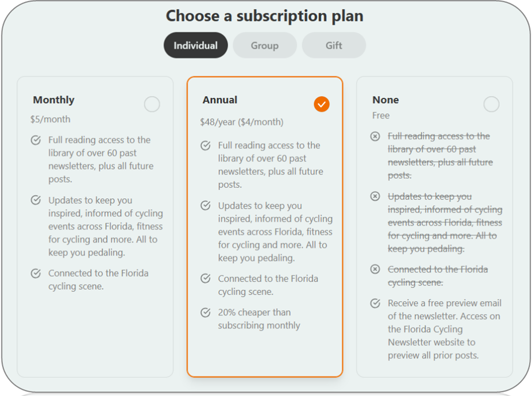Click the cross icon next to None's updates feature
532x396 pixels.
(x=375, y=197)
